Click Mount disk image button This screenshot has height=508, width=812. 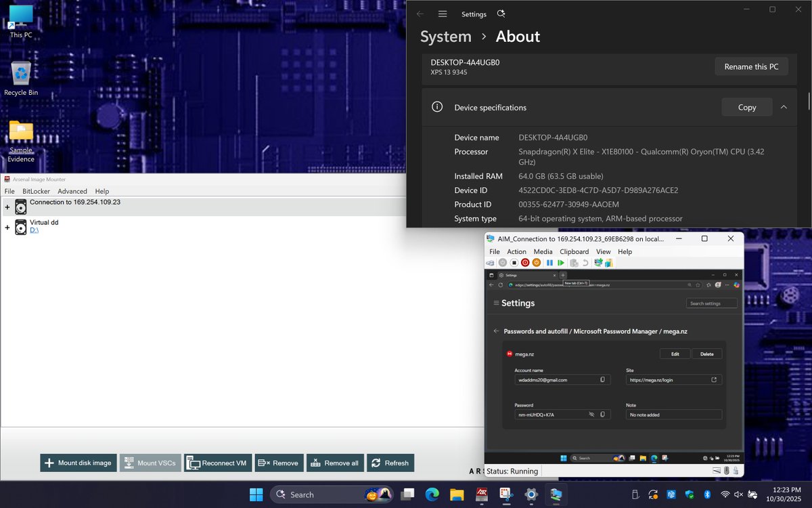78,463
